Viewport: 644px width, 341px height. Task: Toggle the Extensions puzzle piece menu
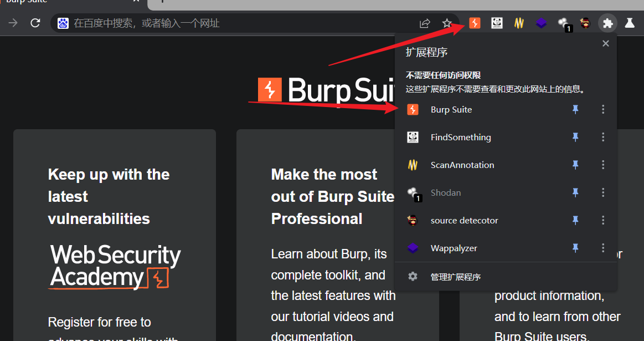(x=608, y=23)
